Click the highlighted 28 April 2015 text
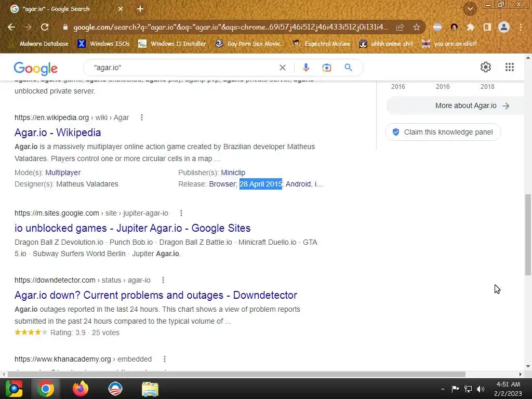Image resolution: width=532 pixels, height=399 pixels. [x=261, y=184]
